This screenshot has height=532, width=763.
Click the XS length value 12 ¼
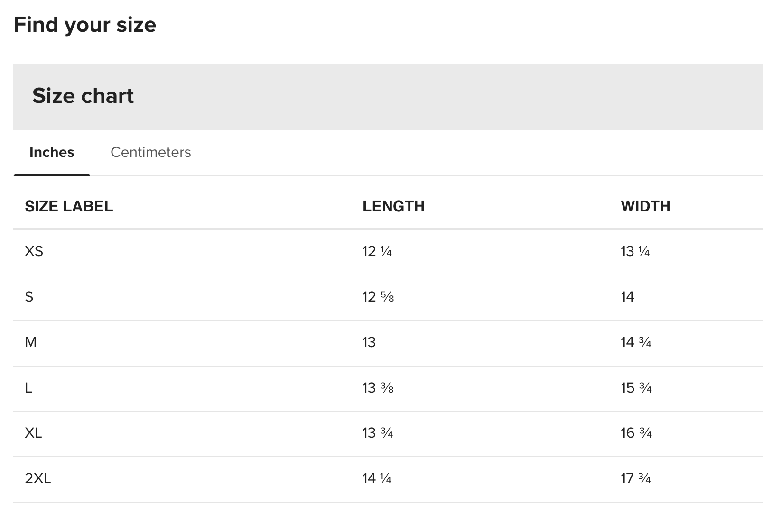[x=377, y=251]
